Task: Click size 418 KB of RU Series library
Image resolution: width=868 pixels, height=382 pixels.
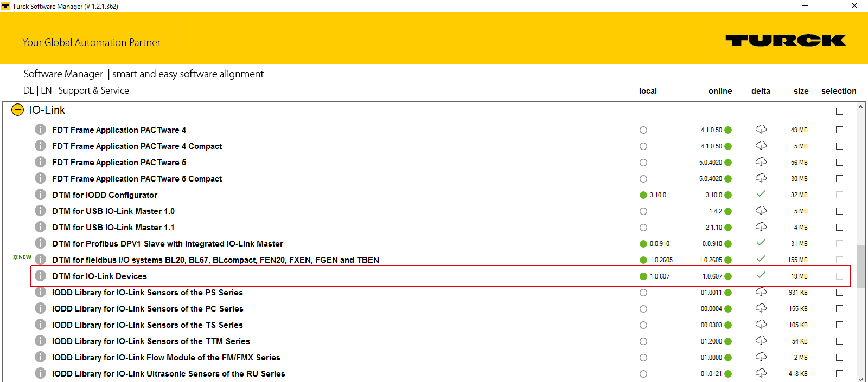Action: (x=798, y=374)
